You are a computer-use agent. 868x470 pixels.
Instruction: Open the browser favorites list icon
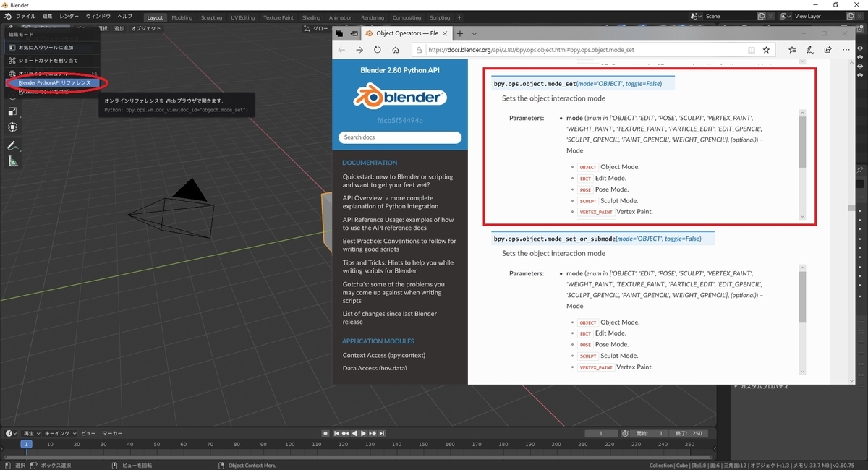pos(792,50)
